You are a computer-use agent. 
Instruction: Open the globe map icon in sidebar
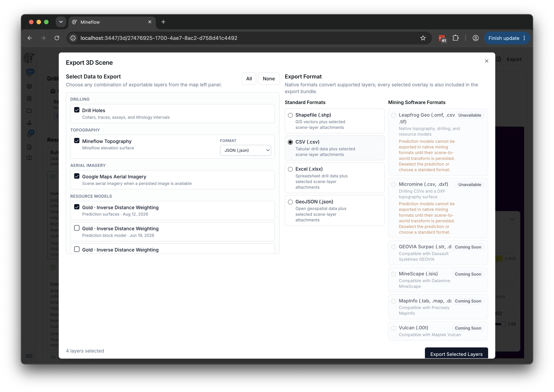point(29,86)
